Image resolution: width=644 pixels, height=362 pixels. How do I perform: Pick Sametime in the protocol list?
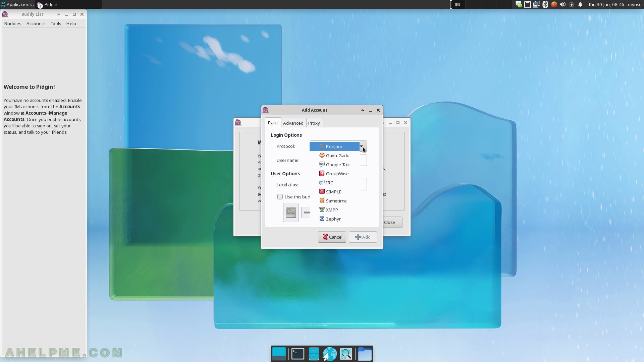[334, 201]
